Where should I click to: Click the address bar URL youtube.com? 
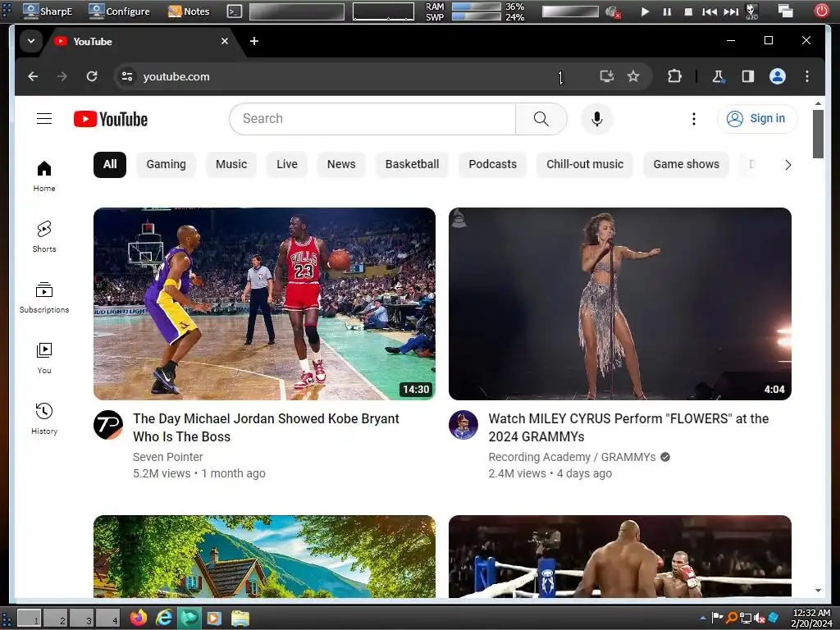[x=176, y=76]
